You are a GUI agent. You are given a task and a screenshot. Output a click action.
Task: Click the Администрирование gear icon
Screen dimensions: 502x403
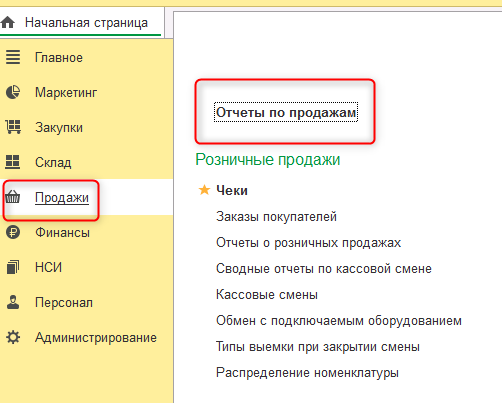click(13, 337)
